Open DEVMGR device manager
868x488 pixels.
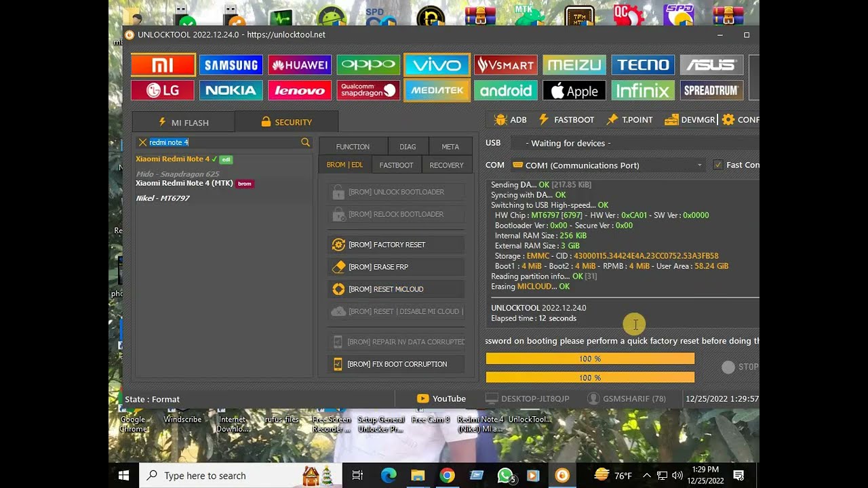690,120
